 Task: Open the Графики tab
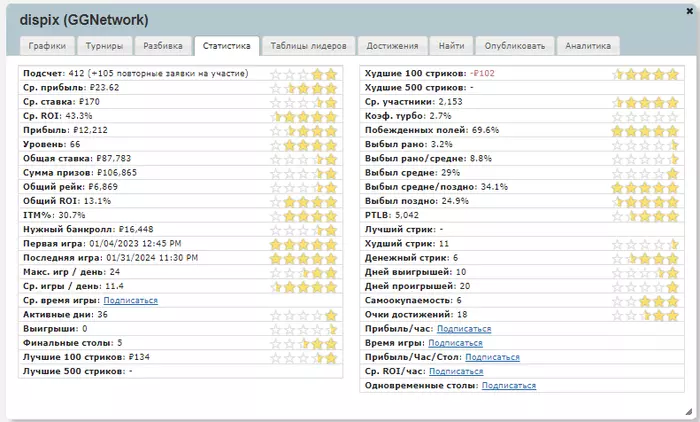(x=47, y=46)
